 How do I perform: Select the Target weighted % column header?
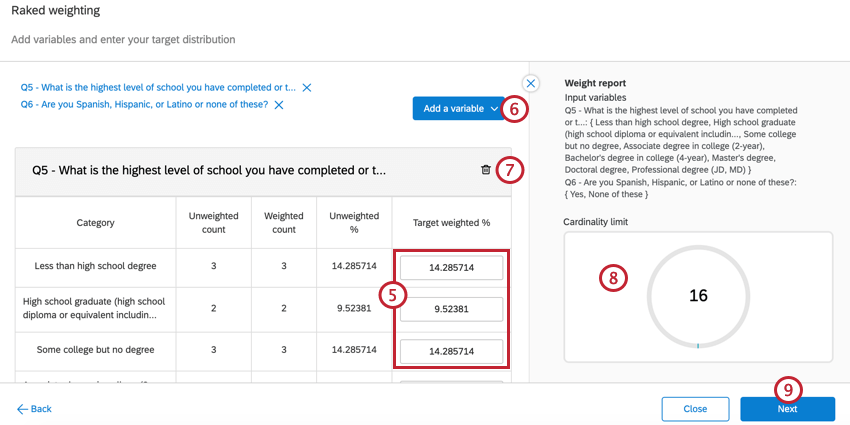pos(451,223)
